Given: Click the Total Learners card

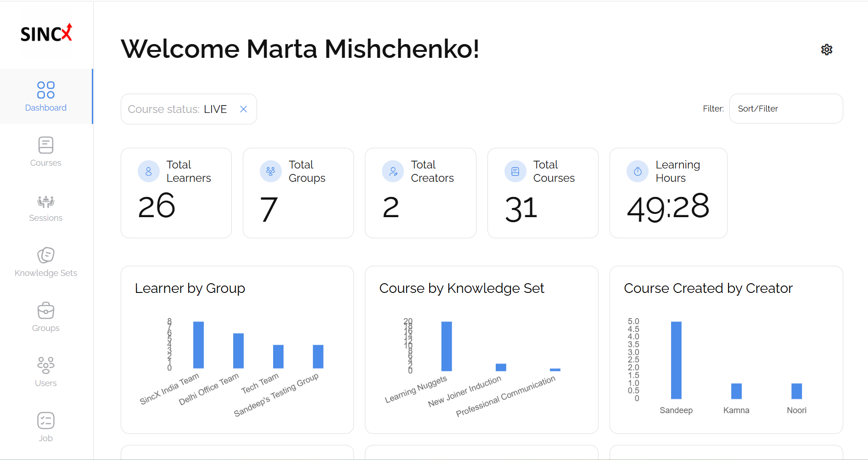Looking at the screenshot, I should point(176,193).
